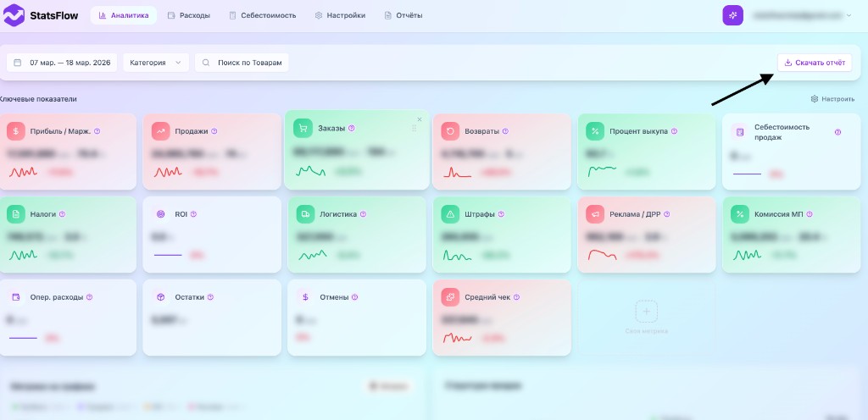
Task: Open help tooltip for Прибыль / Марж.
Action: tap(97, 131)
